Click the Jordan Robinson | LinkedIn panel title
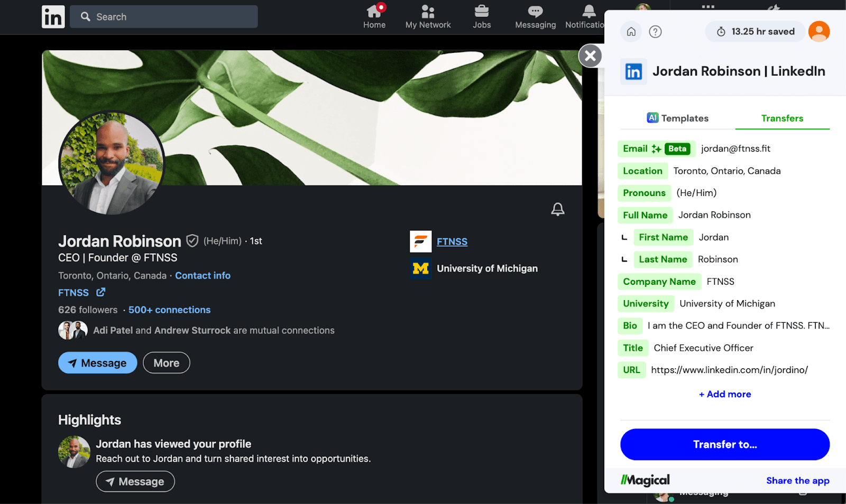 (739, 71)
